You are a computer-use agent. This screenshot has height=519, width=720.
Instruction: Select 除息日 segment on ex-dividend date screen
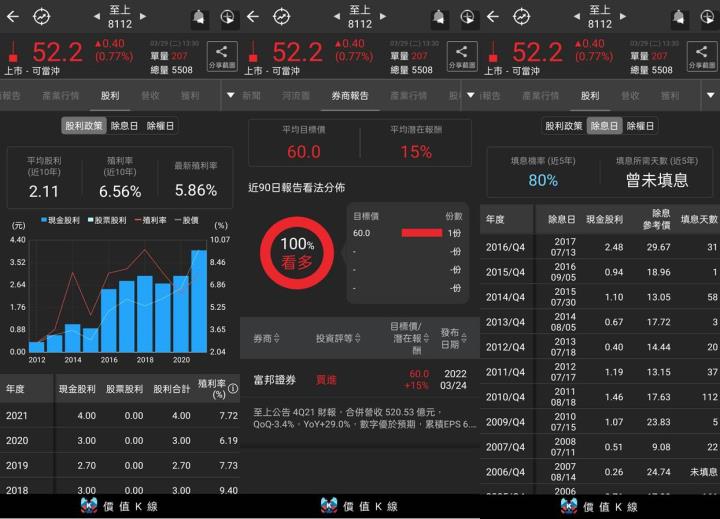[604, 125]
